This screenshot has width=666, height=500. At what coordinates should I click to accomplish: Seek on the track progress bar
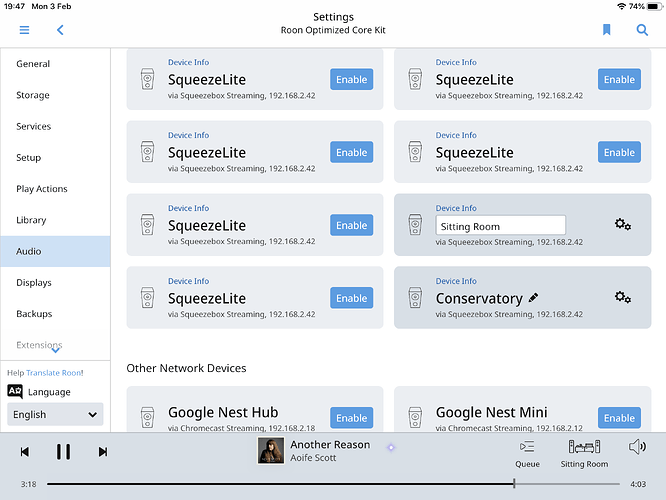[x=333, y=483]
